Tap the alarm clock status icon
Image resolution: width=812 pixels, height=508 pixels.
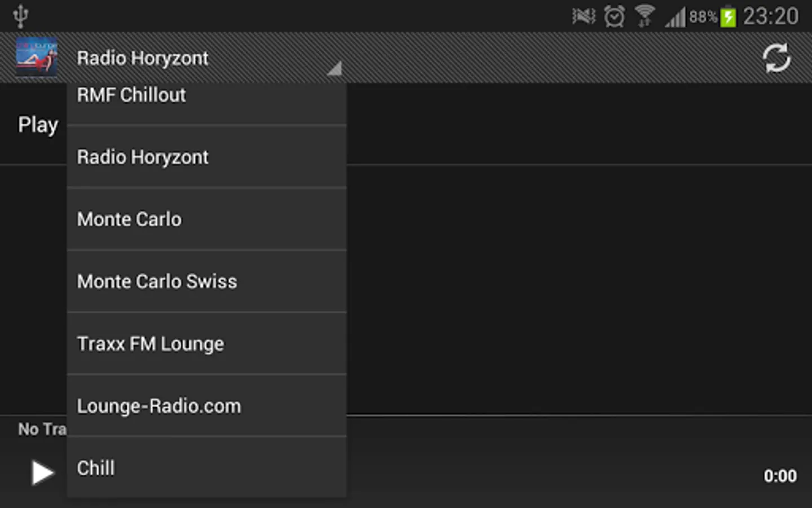coord(614,16)
